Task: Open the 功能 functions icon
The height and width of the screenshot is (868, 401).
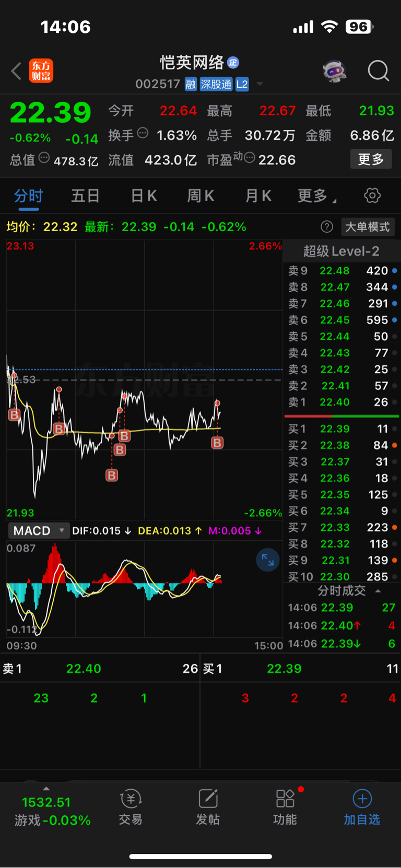Action: click(x=285, y=807)
